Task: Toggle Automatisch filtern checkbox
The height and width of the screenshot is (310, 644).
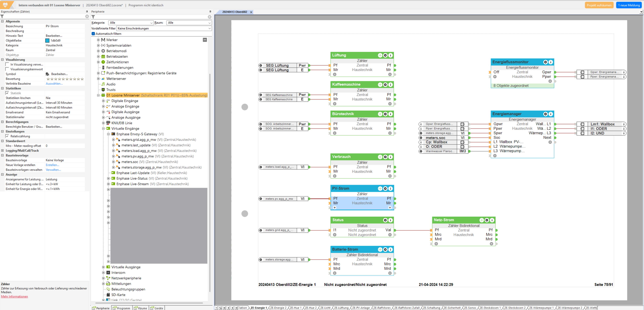Action: (x=93, y=34)
